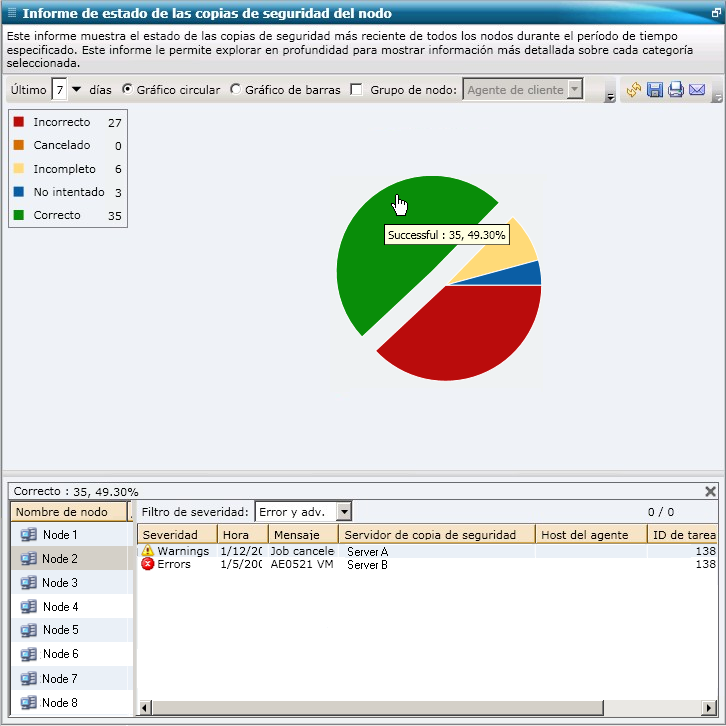Click the scrollbar right arrow
Image resolution: width=726 pixels, height=726 pixels.
[709, 707]
